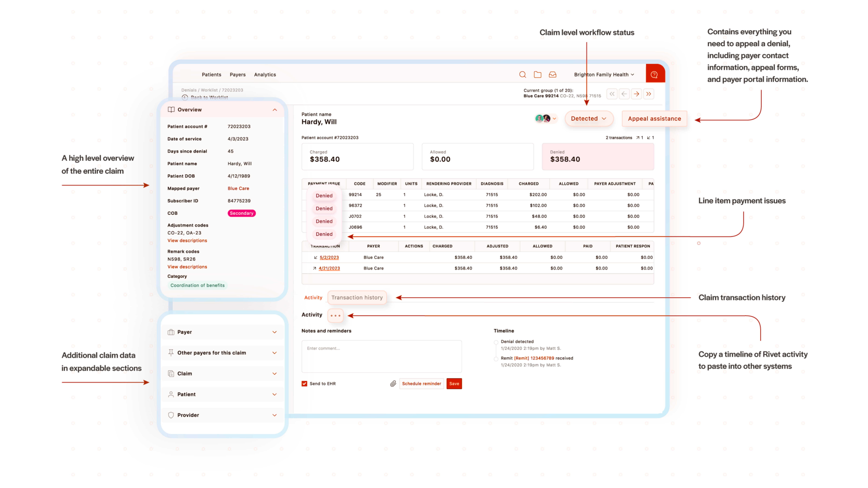Jump to first claim double-arrow

612,94
